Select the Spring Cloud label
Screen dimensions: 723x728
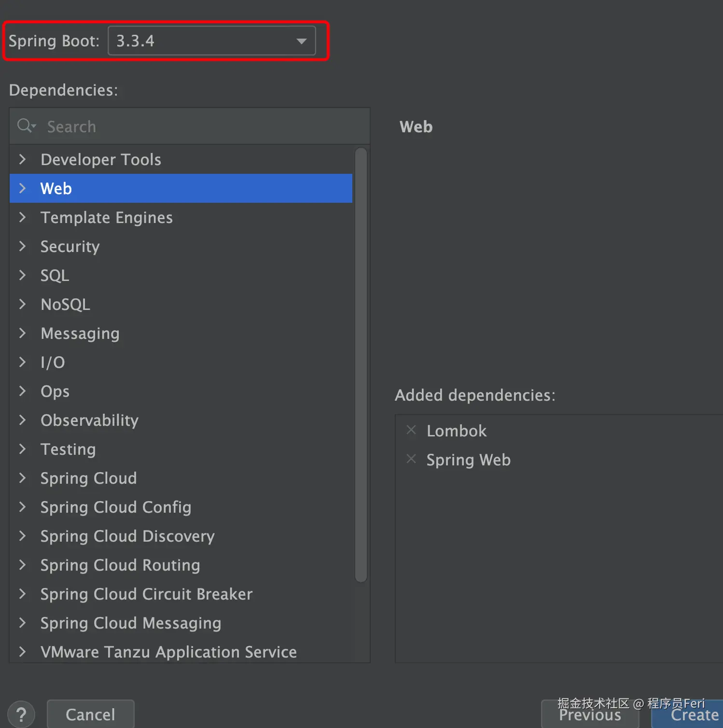89,478
